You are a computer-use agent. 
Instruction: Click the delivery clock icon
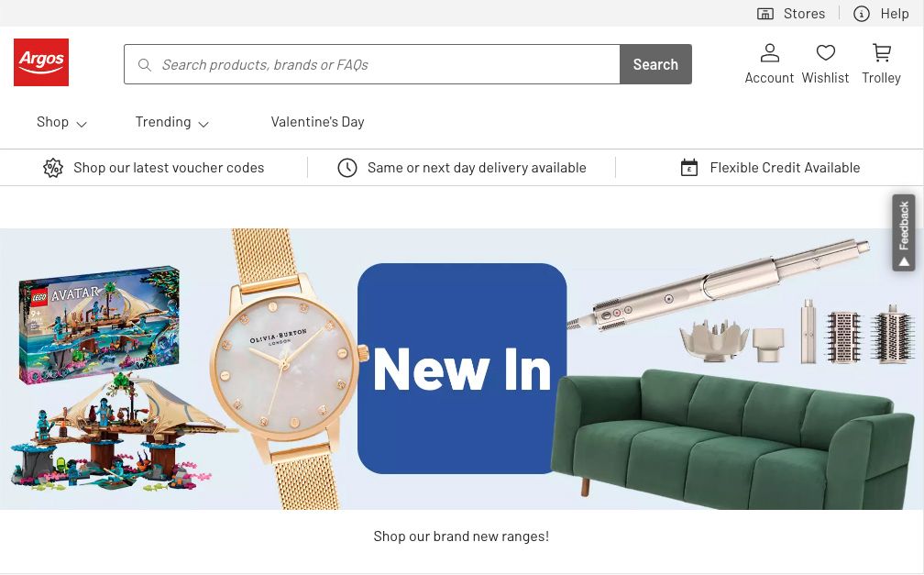(347, 168)
